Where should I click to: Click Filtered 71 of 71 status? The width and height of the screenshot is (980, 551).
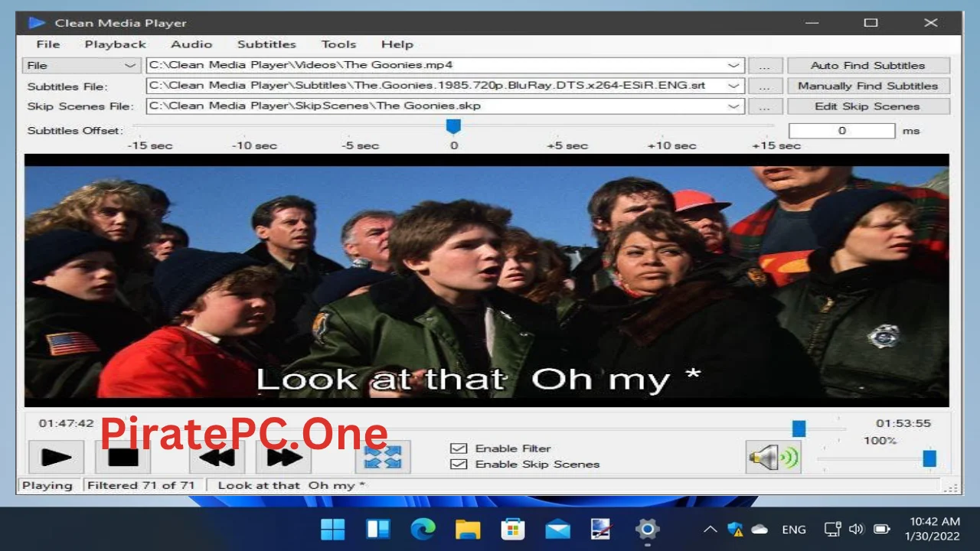pos(141,485)
